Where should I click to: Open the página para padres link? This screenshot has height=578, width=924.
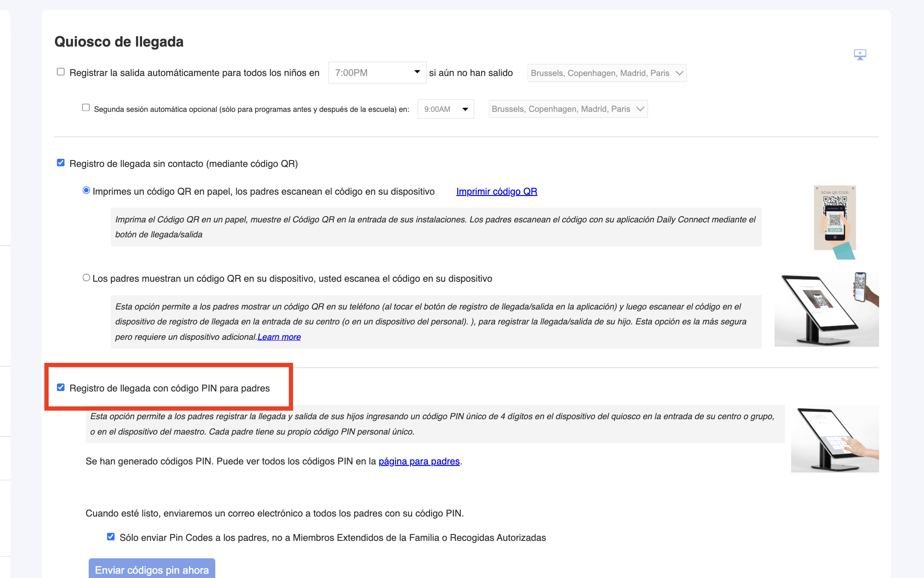pos(419,461)
